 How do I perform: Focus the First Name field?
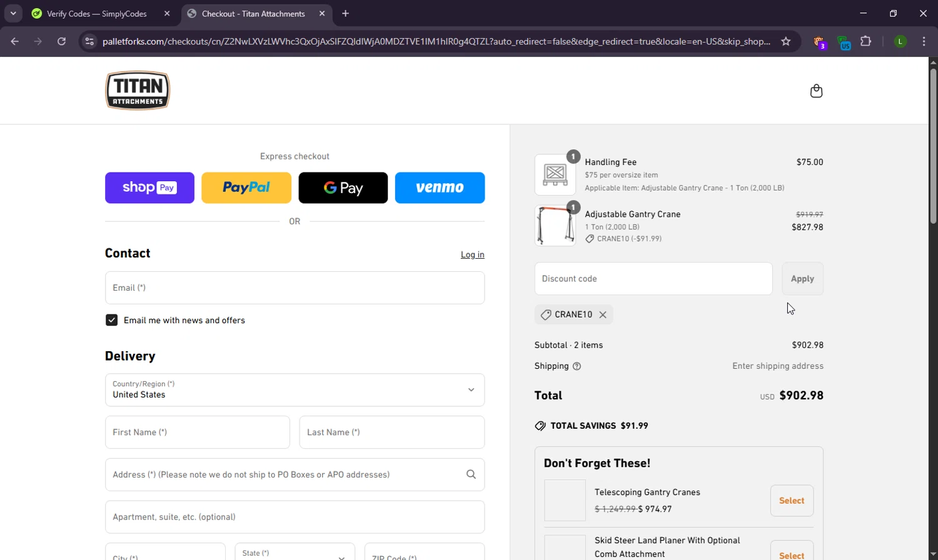point(198,432)
